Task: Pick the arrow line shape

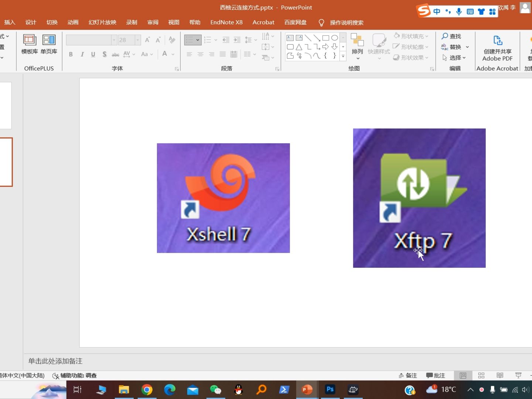Action: click(x=317, y=38)
